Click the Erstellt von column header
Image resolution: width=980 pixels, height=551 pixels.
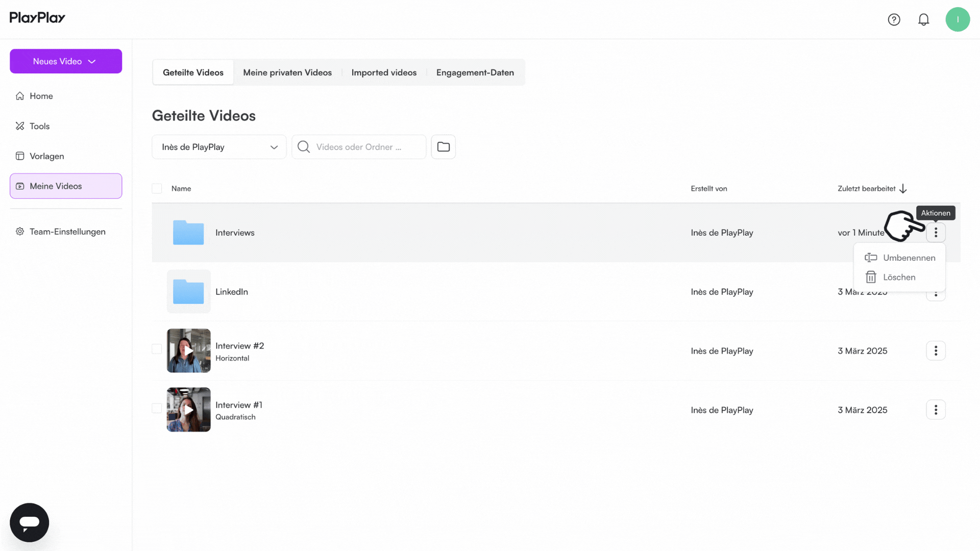[709, 189]
